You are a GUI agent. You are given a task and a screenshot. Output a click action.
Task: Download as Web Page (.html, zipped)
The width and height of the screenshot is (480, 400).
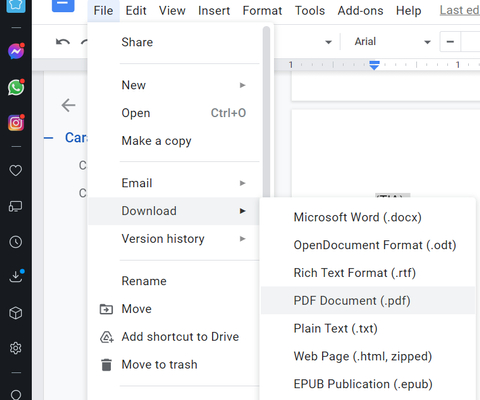point(368,356)
